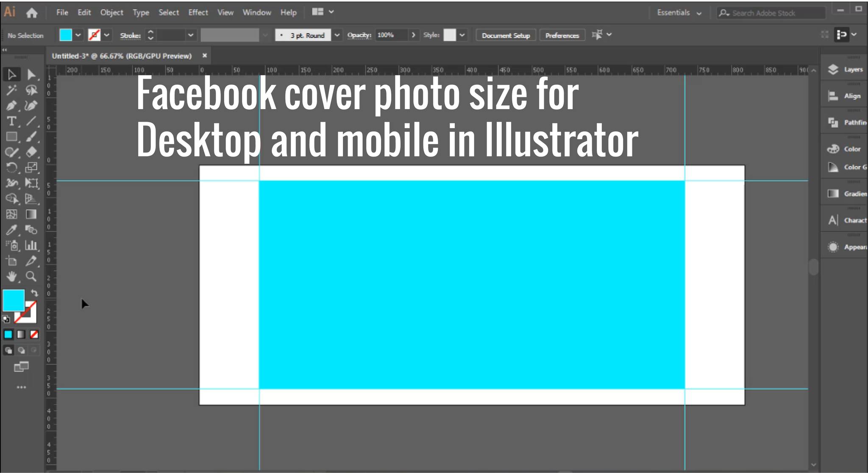Click the Document Setup button

click(x=506, y=35)
